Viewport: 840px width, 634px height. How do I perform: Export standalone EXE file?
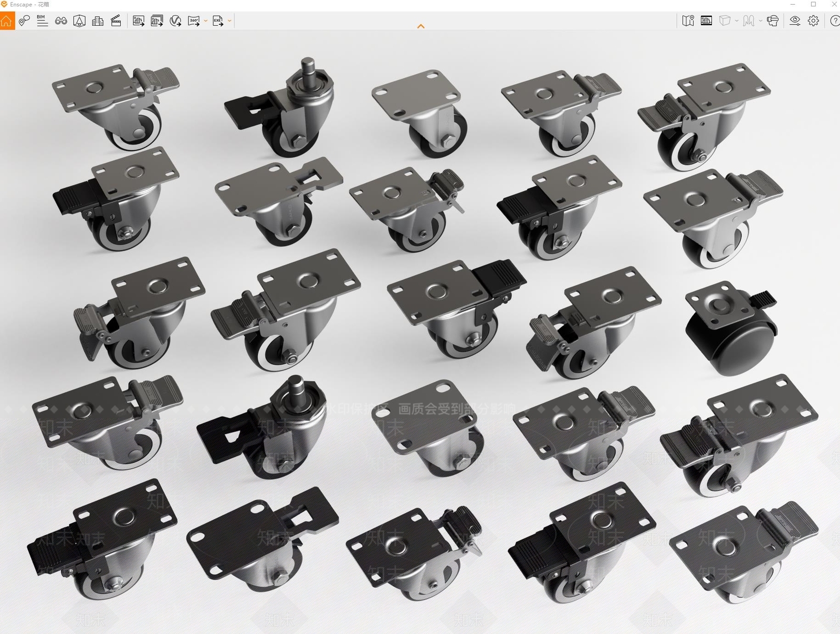(218, 21)
